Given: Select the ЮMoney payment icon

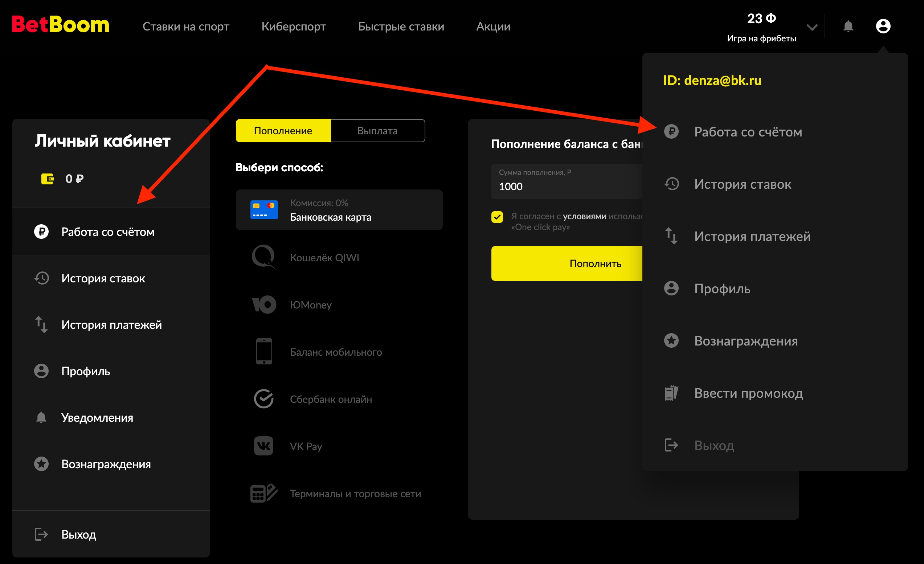Looking at the screenshot, I should point(263,305).
